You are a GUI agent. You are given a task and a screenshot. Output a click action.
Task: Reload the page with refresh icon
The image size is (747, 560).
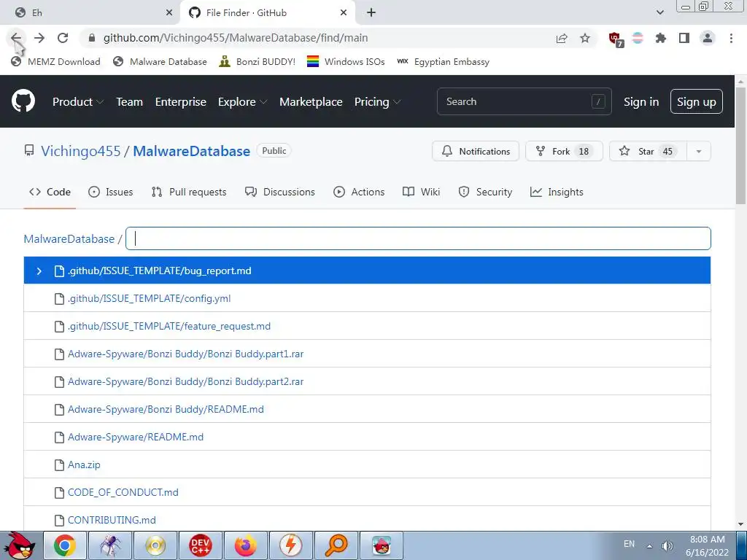[63, 38]
